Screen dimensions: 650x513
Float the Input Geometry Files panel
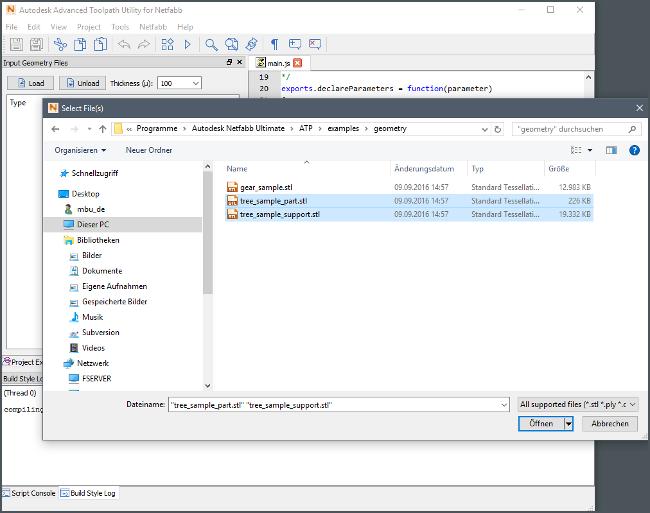(229, 62)
